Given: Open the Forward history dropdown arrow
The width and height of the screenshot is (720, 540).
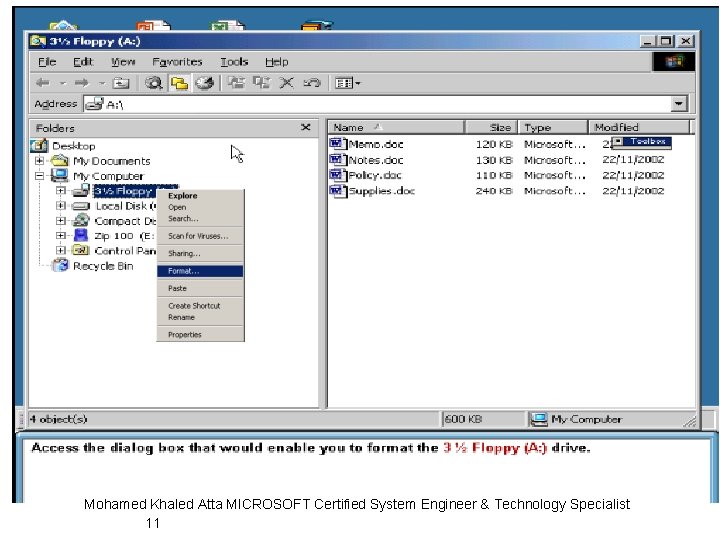Looking at the screenshot, I should 102,83.
